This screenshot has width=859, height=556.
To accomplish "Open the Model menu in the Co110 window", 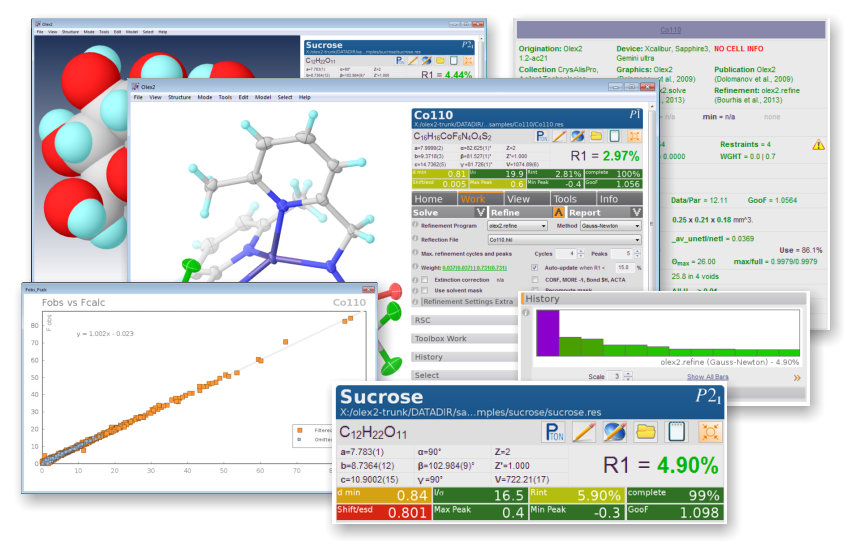I will [262, 97].
